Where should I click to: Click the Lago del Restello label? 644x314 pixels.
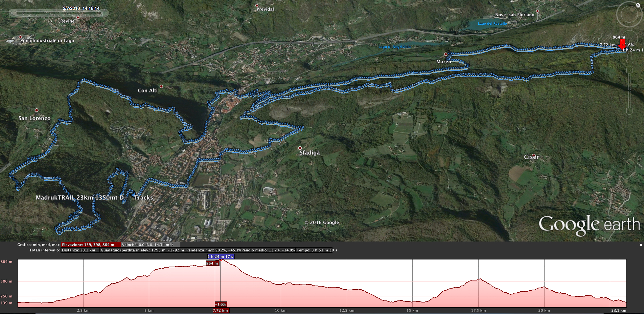coord(492,24)
